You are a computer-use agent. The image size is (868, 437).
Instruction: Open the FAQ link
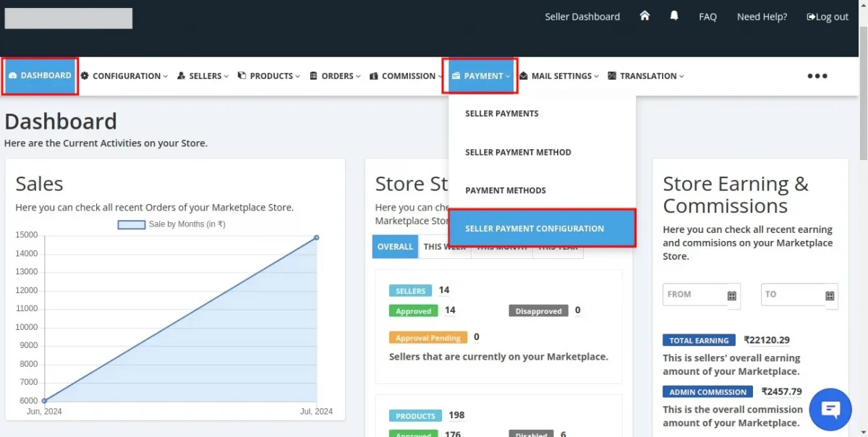pyautogui.click(x=707, y=17)
